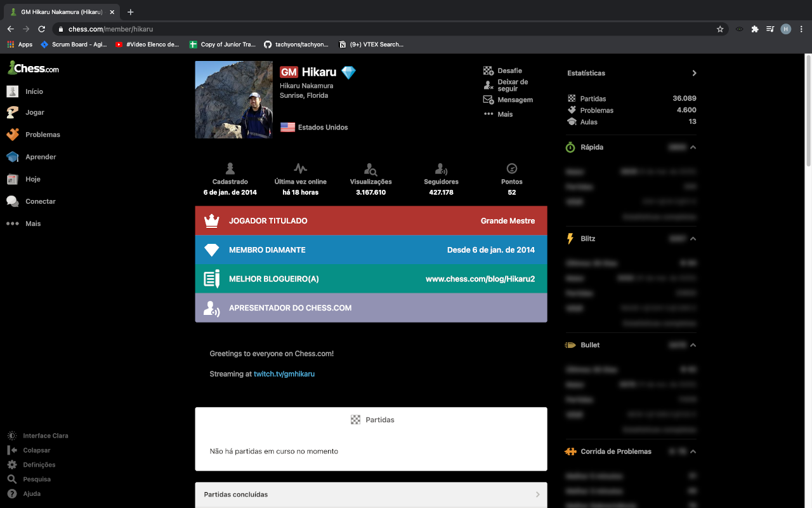
Task: Open Ajuda help
Action: click(23, 494)
